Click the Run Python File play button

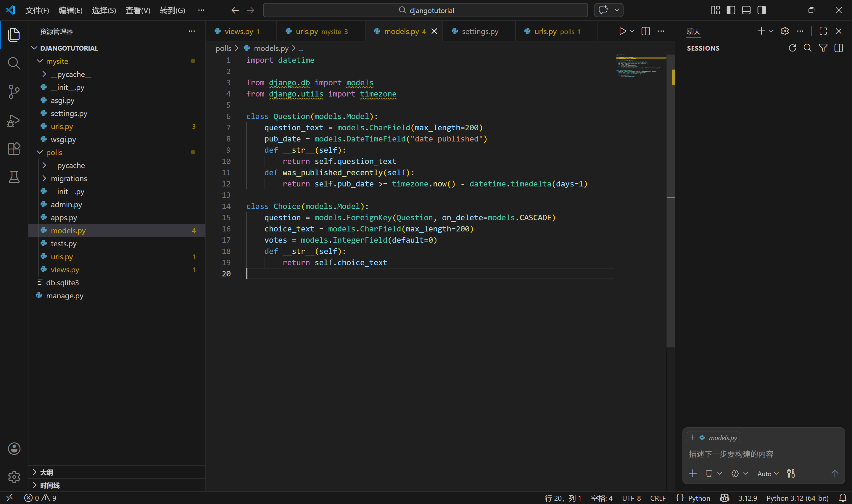tap(622, 31)
